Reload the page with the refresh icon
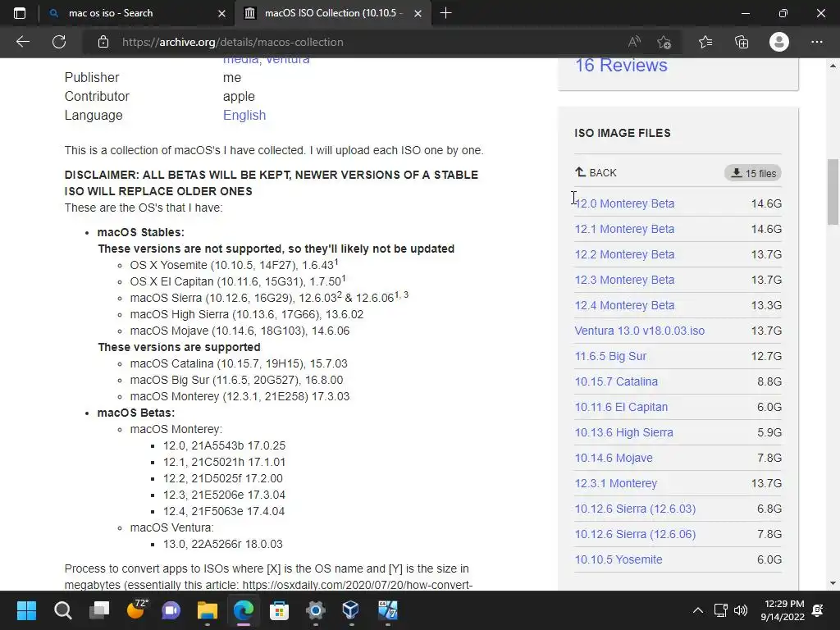Image resolution: width=840 pixels, height=630 pixels. coord(59,42)
